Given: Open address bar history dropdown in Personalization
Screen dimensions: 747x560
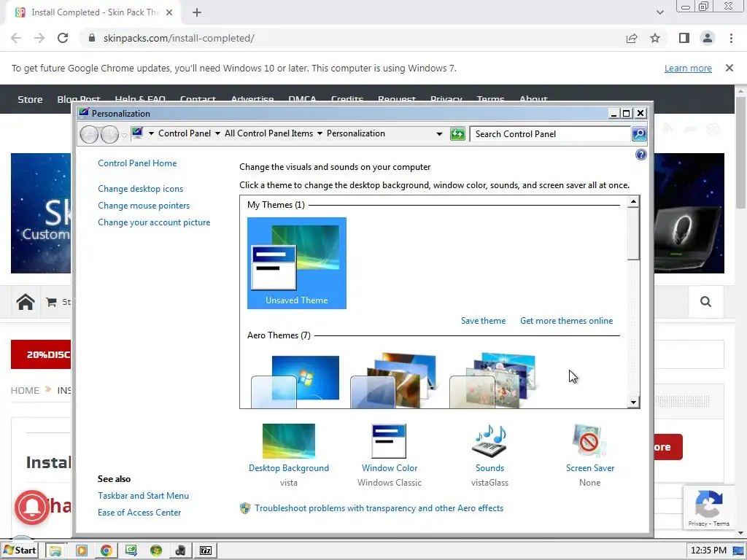Looking at the screenshot, I should 439,134.
